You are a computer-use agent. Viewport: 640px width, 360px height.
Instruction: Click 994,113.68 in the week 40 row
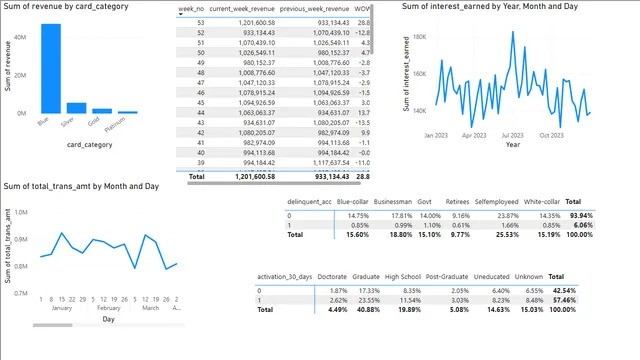point(259,153)
